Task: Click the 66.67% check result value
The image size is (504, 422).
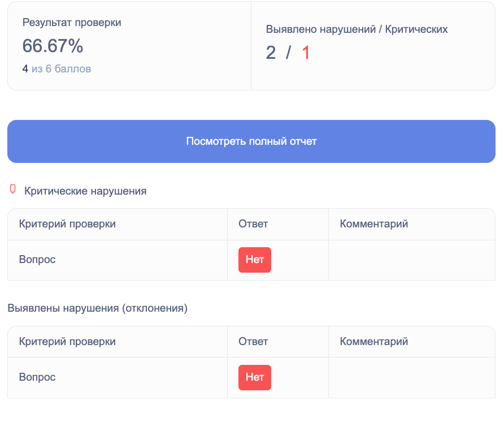Action: pos(53,46)
